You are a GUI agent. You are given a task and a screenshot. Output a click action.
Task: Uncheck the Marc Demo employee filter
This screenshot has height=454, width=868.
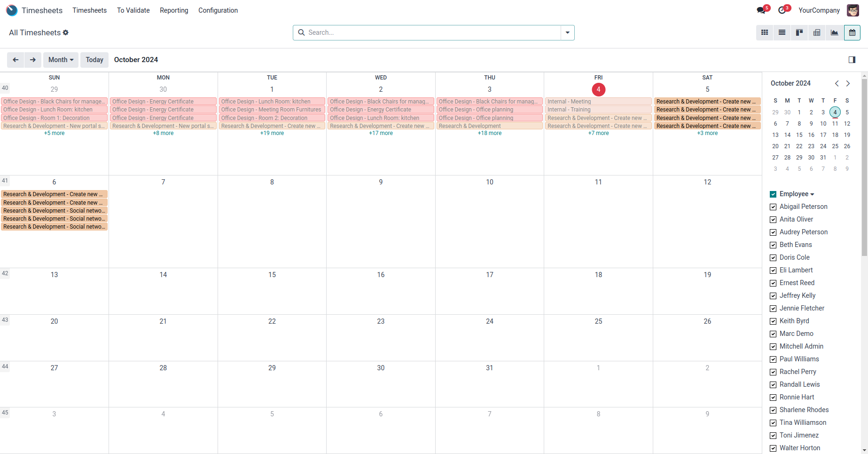(x=773, y=334)
